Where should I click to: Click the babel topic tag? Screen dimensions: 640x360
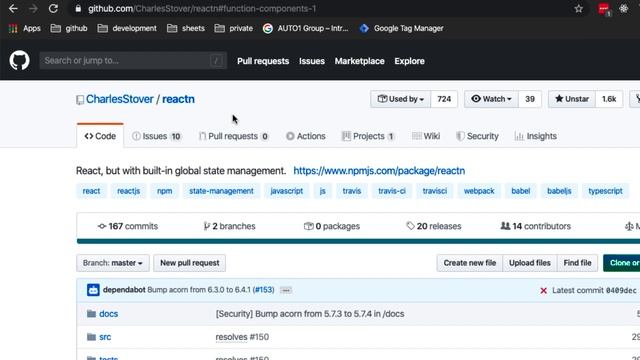[x=521, y=191]
